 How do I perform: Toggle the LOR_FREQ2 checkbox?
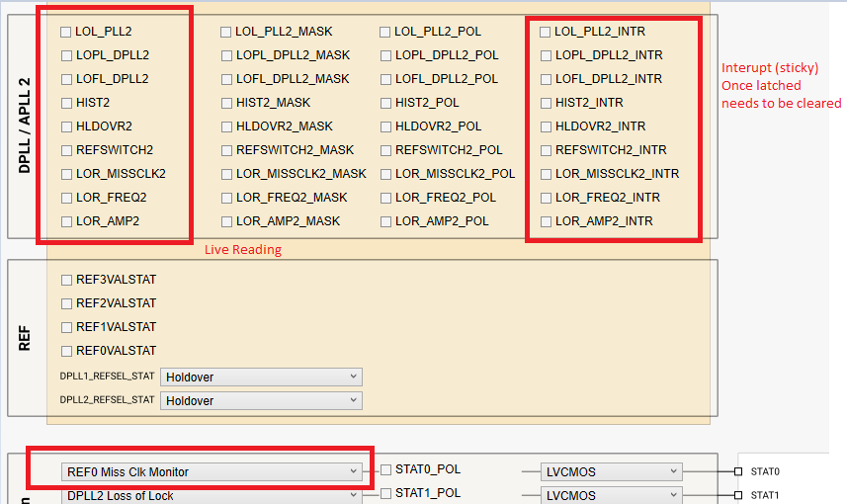[x=66, y=199]
